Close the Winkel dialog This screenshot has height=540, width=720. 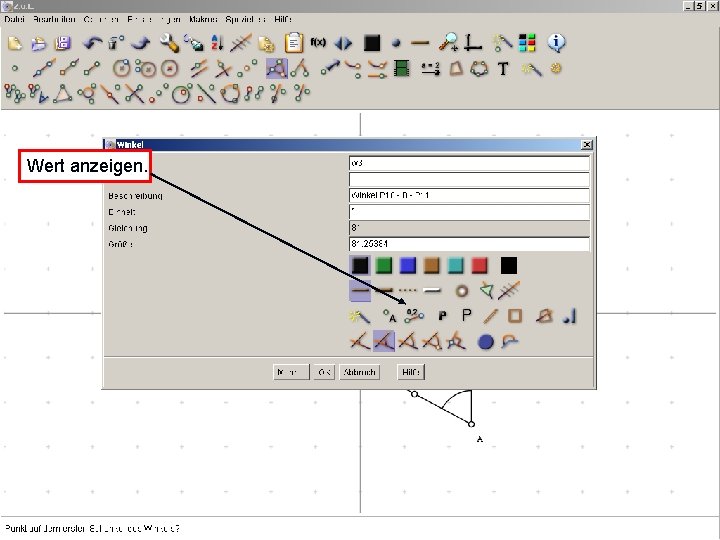tap(586, 145)
